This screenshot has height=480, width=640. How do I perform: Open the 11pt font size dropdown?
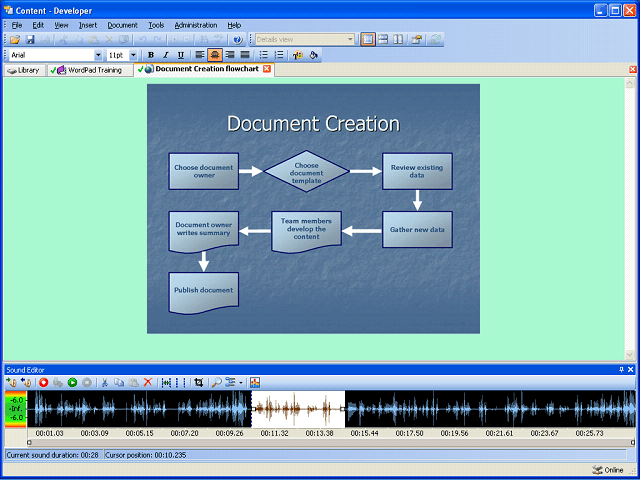pos(133,55)
